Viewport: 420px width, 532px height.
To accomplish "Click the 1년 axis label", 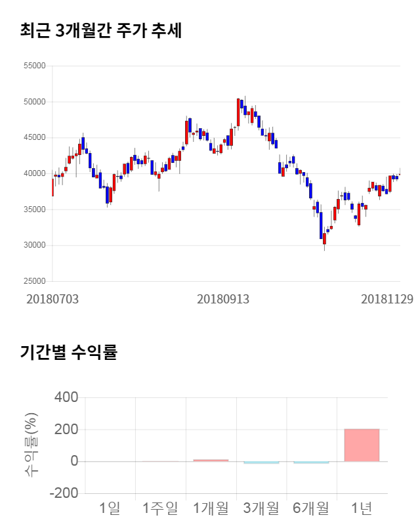I will pos(362,508).
